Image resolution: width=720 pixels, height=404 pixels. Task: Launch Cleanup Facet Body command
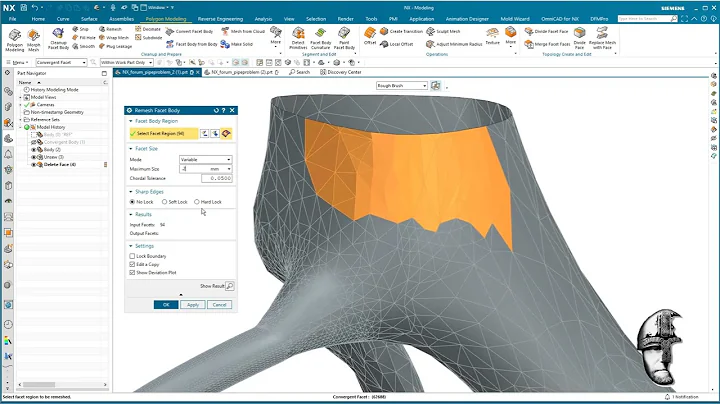click(58, 39)
